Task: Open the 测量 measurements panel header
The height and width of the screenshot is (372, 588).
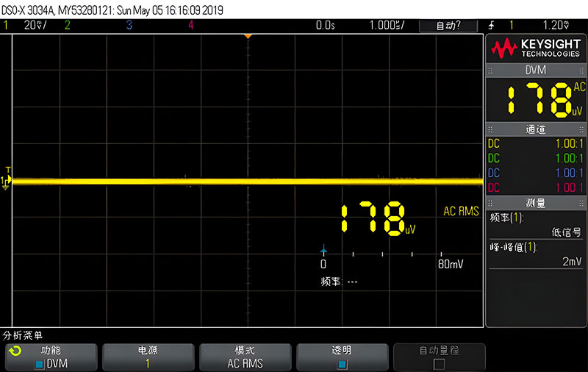Action: [x=536, y=202]
